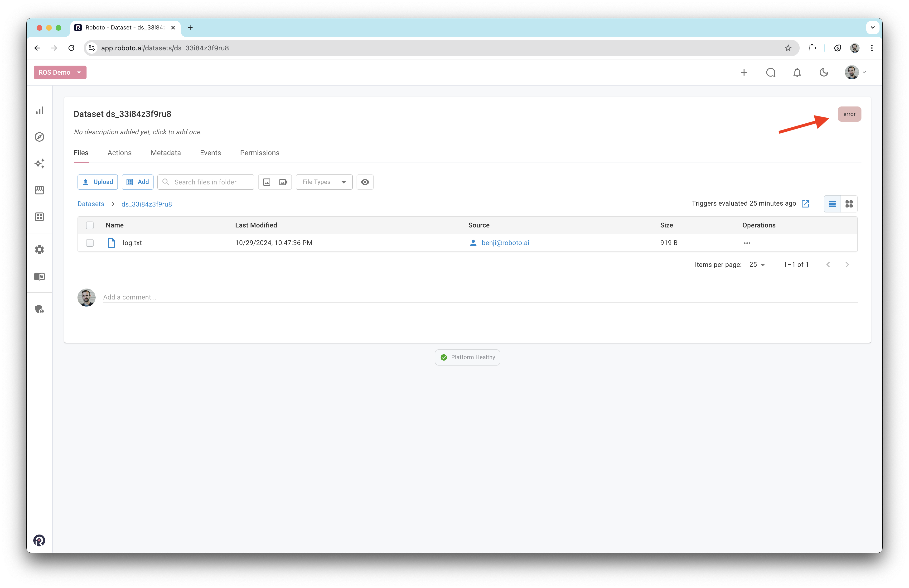Open log.txt operations three-dot menu
909x588 pixels.
[747, 243]
